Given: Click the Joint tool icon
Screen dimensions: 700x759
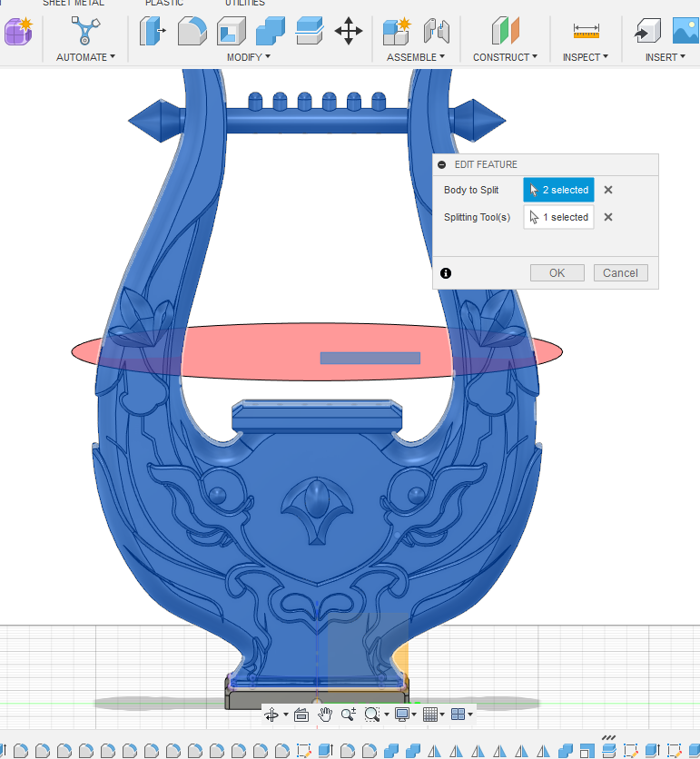Looking at the screenshot, I should [x=436, y=31].
